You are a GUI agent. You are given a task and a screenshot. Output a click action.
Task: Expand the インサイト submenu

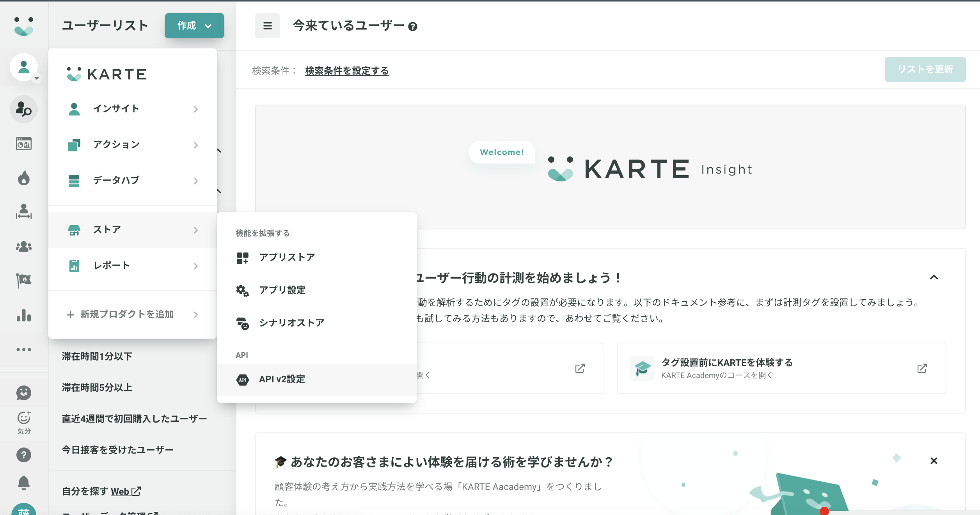coord(133,109)
